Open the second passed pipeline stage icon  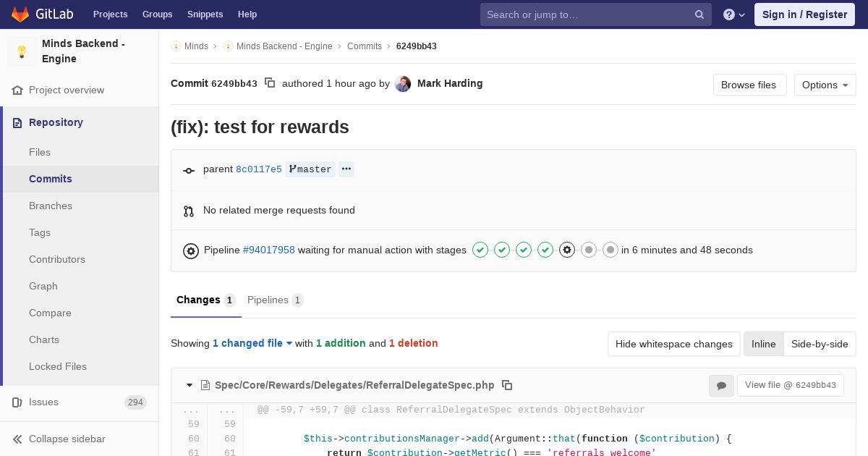tap(502, 250)
